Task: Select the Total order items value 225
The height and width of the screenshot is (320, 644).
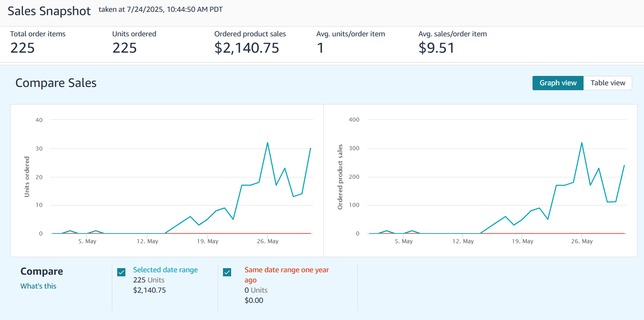Action: point(22,48)
